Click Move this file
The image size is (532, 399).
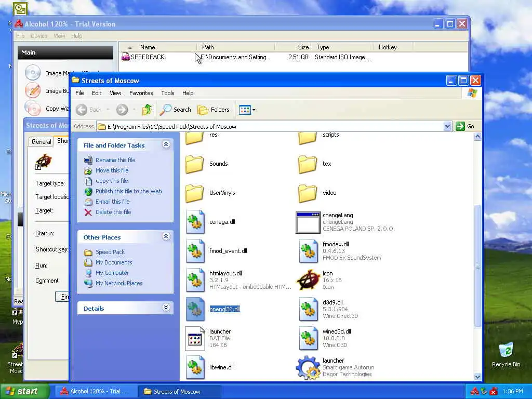pyautogui.click(x=112, y=170)
